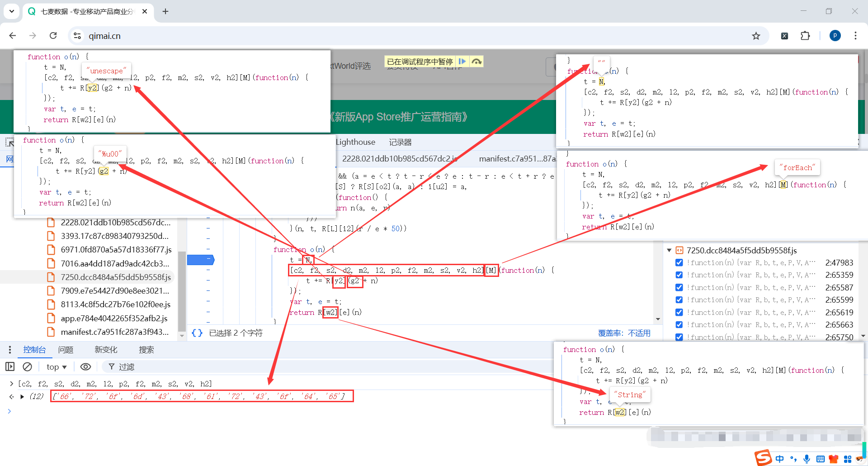Open the 《新版App Store推广运营指南》 banner
868x466 pixels.
click(398, 117)
